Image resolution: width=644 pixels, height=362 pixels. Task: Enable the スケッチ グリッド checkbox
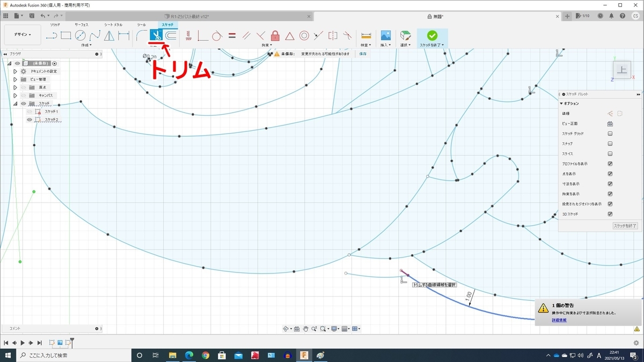[610, 134]
